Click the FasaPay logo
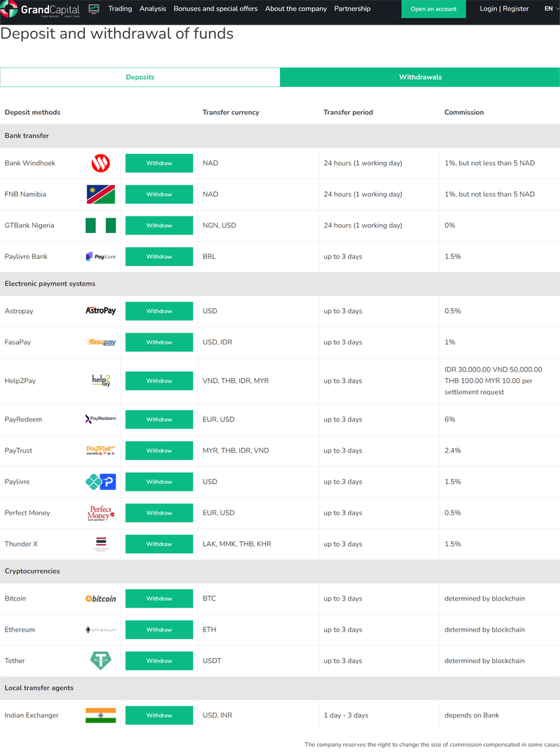Image resolution: width=560 pixels, height=754 pixels. coord(101,342)
